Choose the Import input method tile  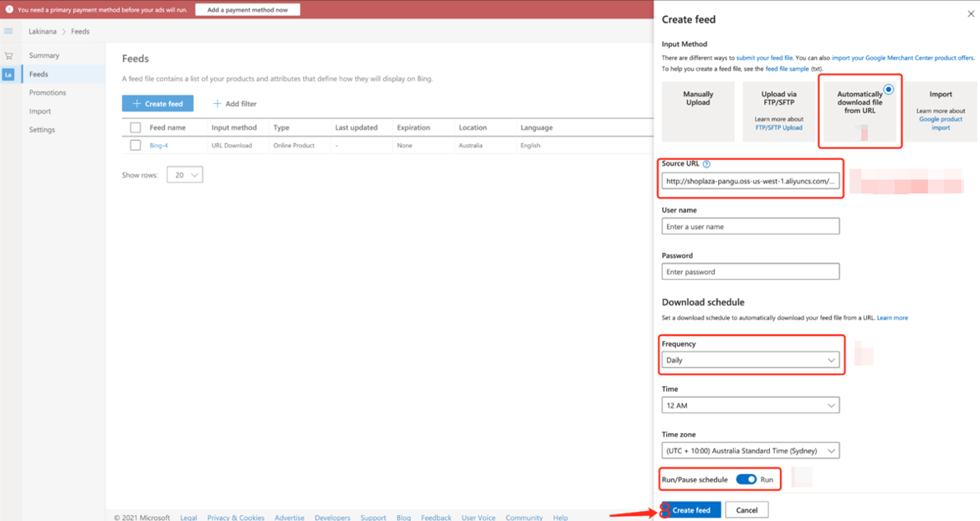tap(941, 111)
